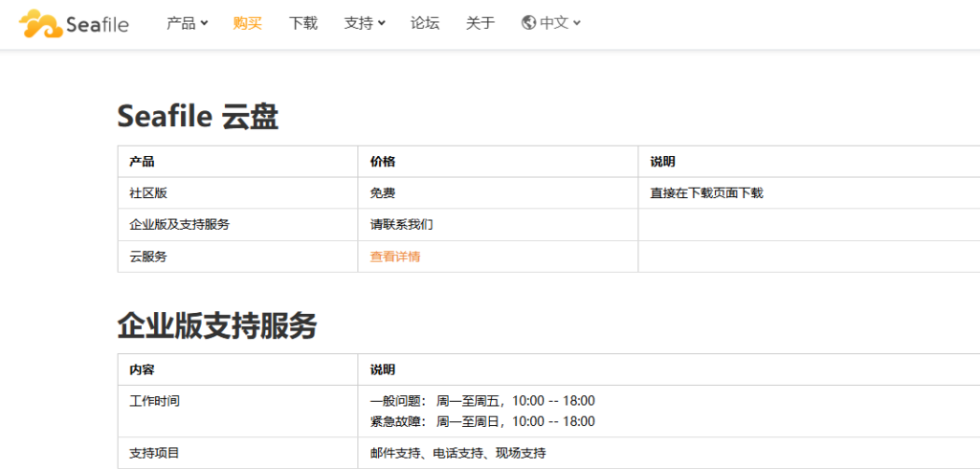Click 邮件支持、电话支持、现场支持 text
Viewport: 980px width, 469px height.
(458, 453)
